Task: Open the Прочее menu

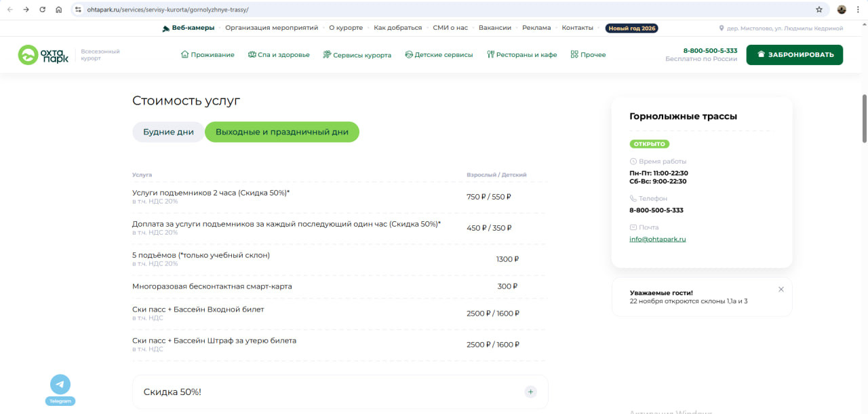Action: coord(588,55)
